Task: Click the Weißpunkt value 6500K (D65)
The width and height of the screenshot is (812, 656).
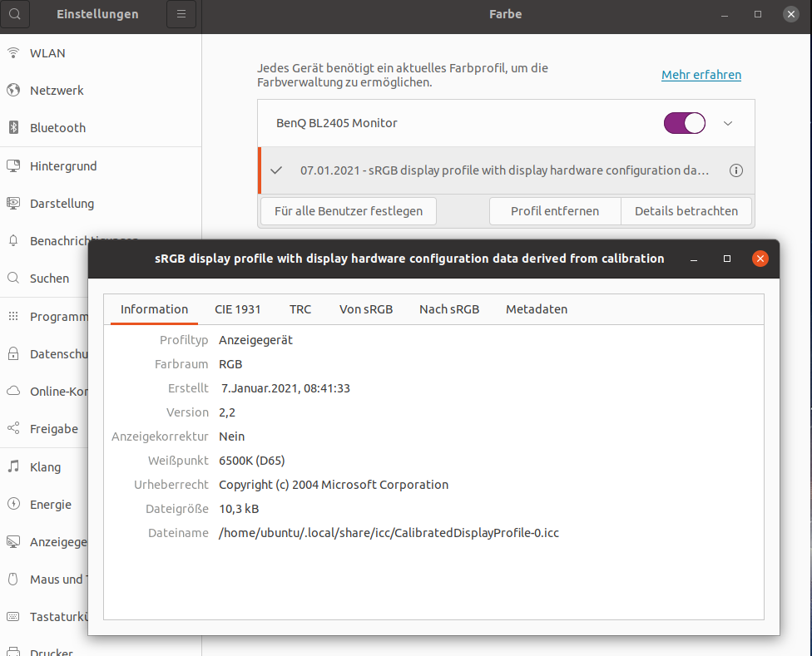Action: (x=252, y=461)
